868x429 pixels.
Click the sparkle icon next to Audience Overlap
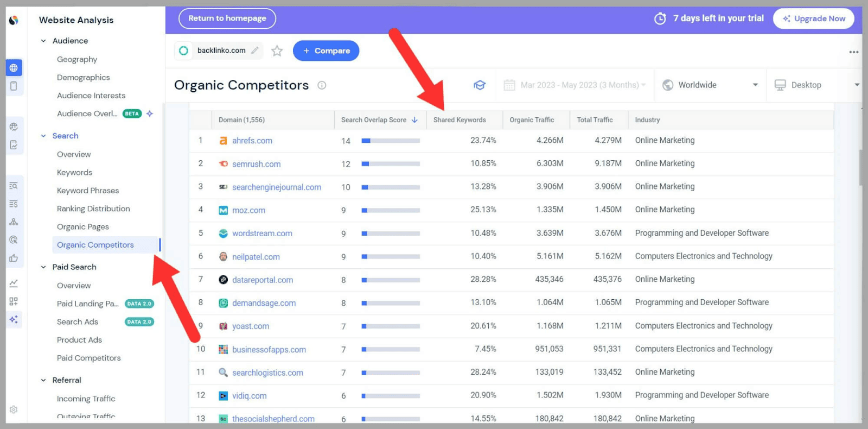pos(150,113)
